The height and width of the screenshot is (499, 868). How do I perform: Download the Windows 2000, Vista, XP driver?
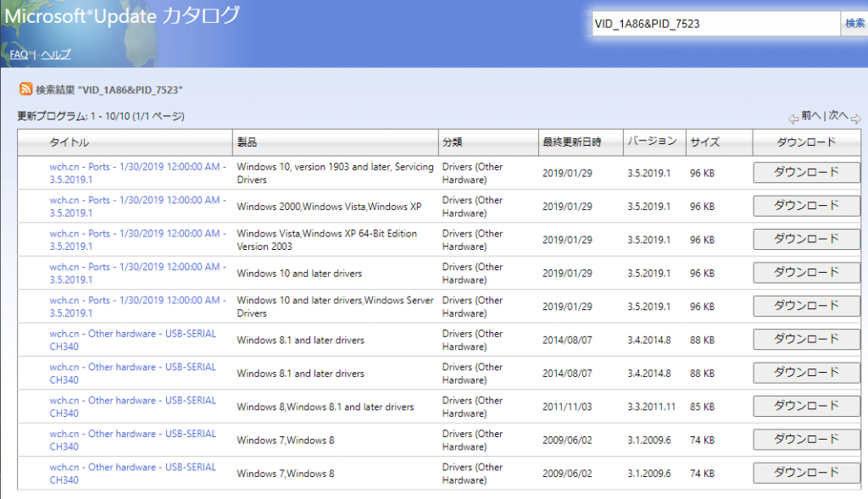806,206
